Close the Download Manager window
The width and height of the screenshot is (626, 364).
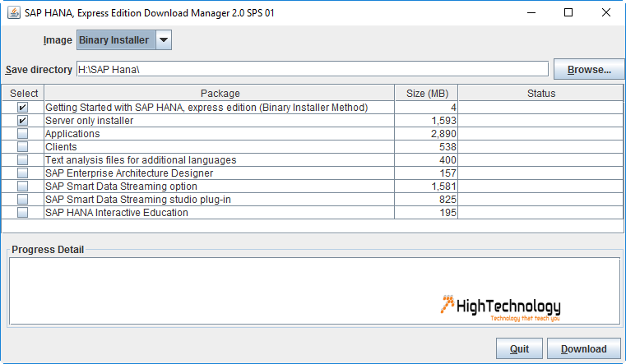coord(605,13)
